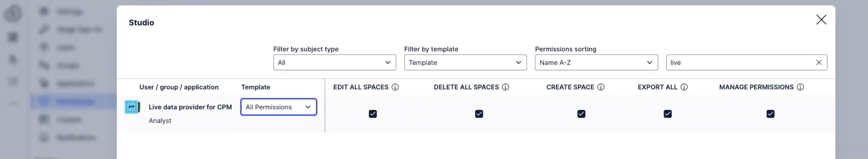Click info icon beside DELETE ALL SPACES

pos(505,87)
